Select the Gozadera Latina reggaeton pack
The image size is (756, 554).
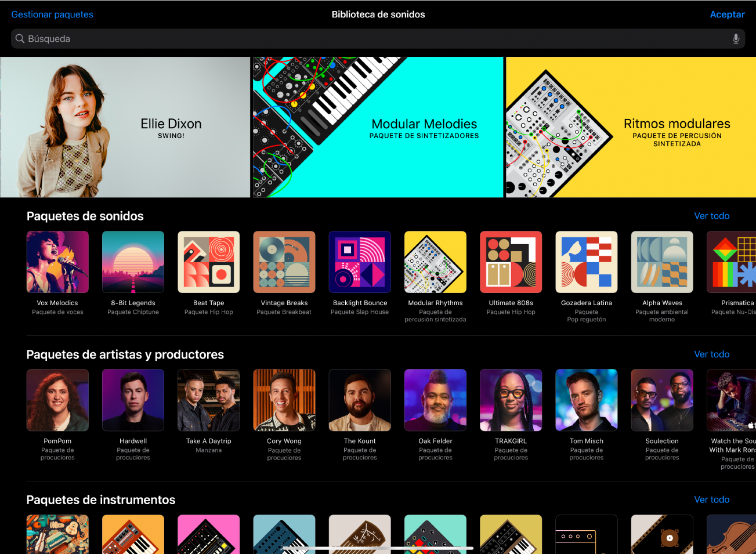[x=586, y=262]
